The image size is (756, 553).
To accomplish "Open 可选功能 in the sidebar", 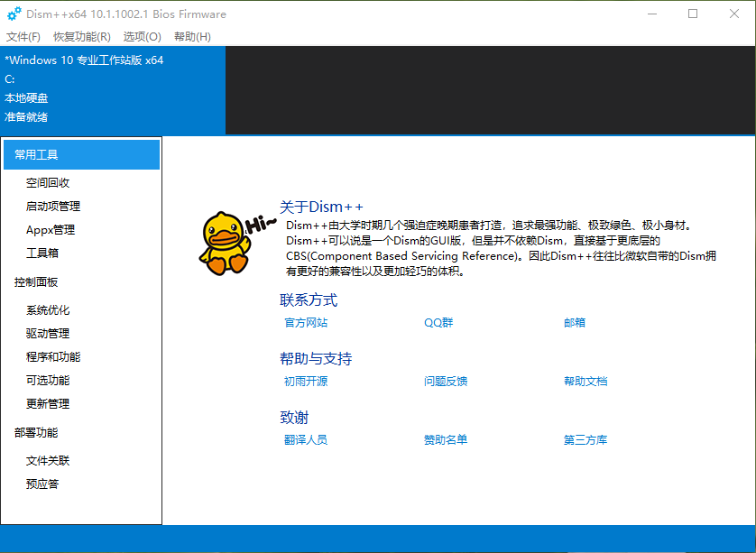I will [48, 381].
